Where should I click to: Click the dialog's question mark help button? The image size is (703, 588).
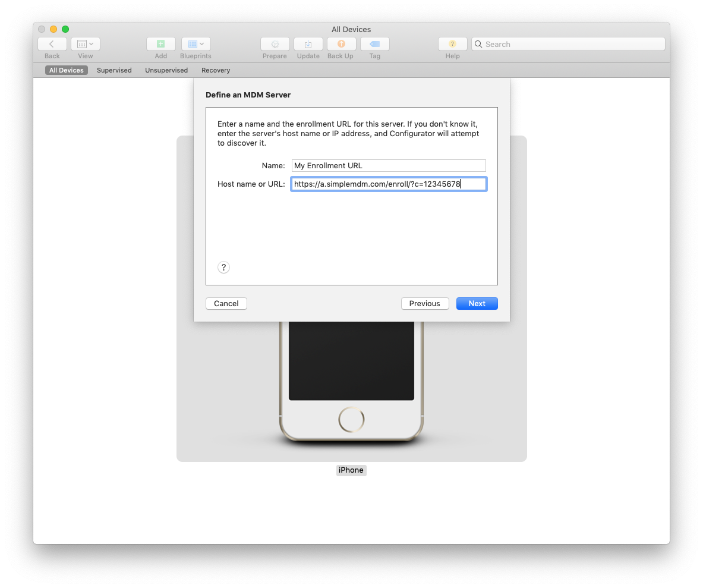223,268
